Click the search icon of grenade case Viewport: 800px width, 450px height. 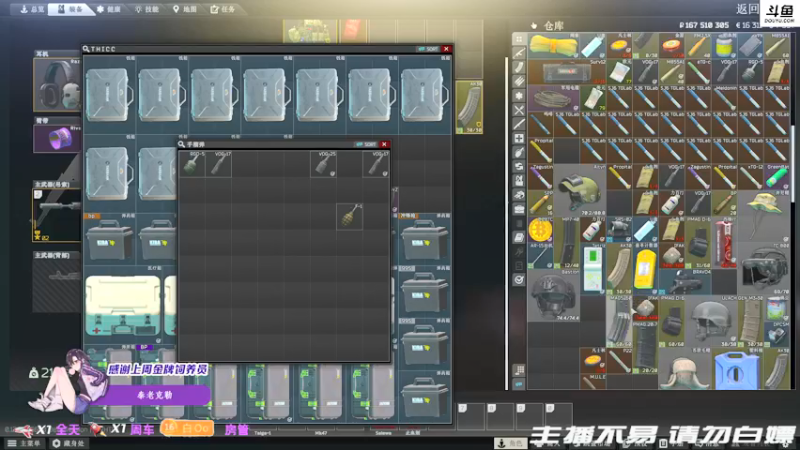(182, 144)
